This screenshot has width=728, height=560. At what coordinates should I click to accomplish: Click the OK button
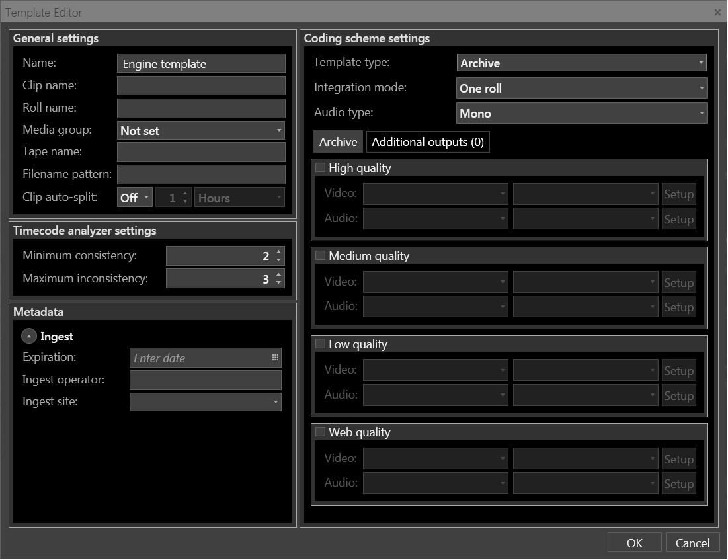634,543
